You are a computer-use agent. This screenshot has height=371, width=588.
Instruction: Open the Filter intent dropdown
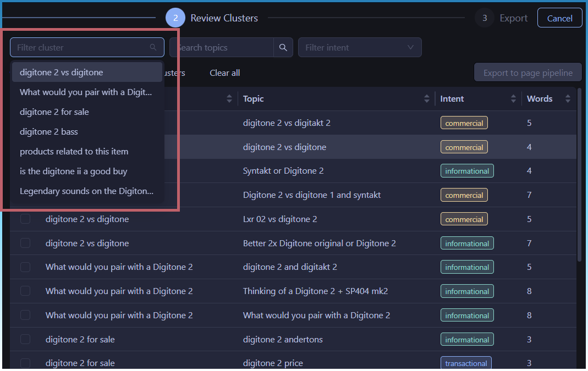(x=359, y=48)
